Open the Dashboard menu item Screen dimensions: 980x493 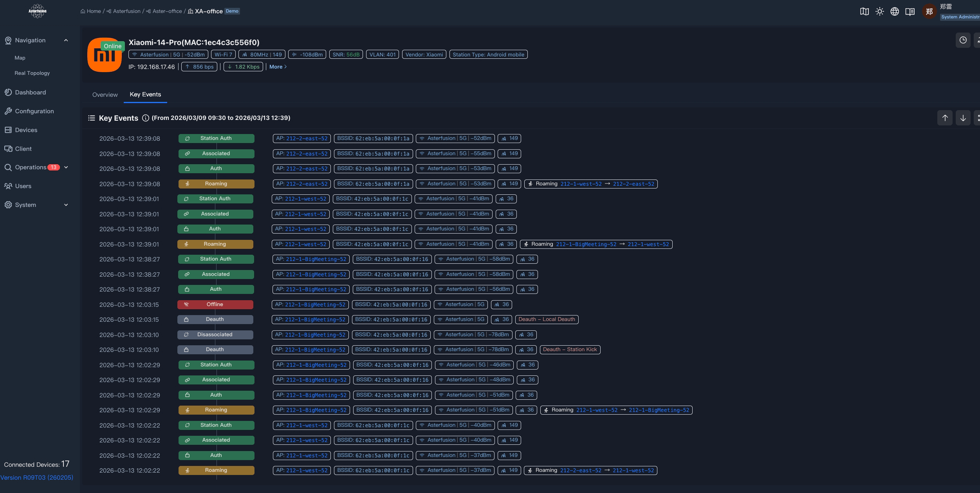tap(30, 92)
